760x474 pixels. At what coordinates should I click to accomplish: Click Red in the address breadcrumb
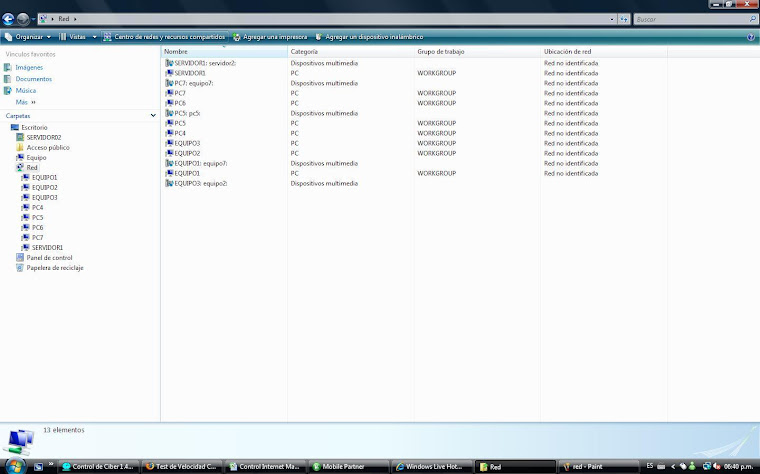[x=63, y=19]
